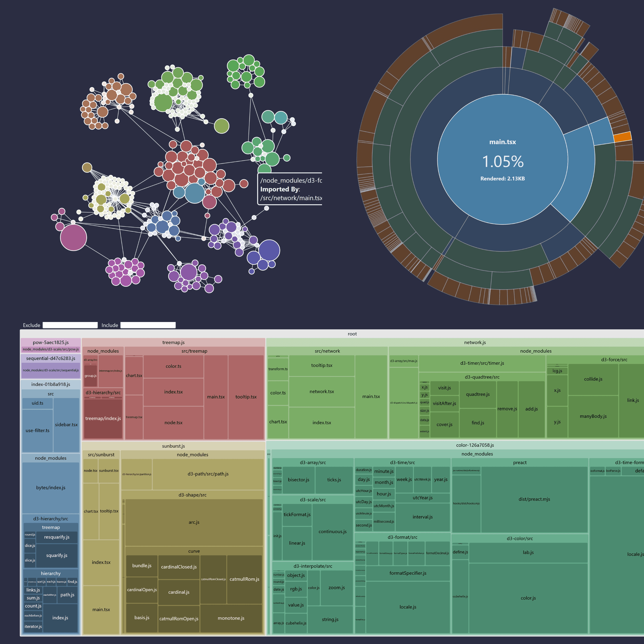Click the network.tsx cell
The height and width of the screenshot is (644, 644).
322,392
